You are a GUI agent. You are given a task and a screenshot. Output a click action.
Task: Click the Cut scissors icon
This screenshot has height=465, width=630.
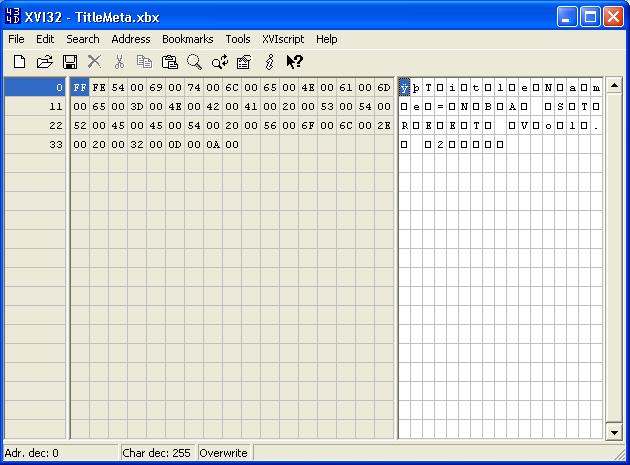point(119,62)
